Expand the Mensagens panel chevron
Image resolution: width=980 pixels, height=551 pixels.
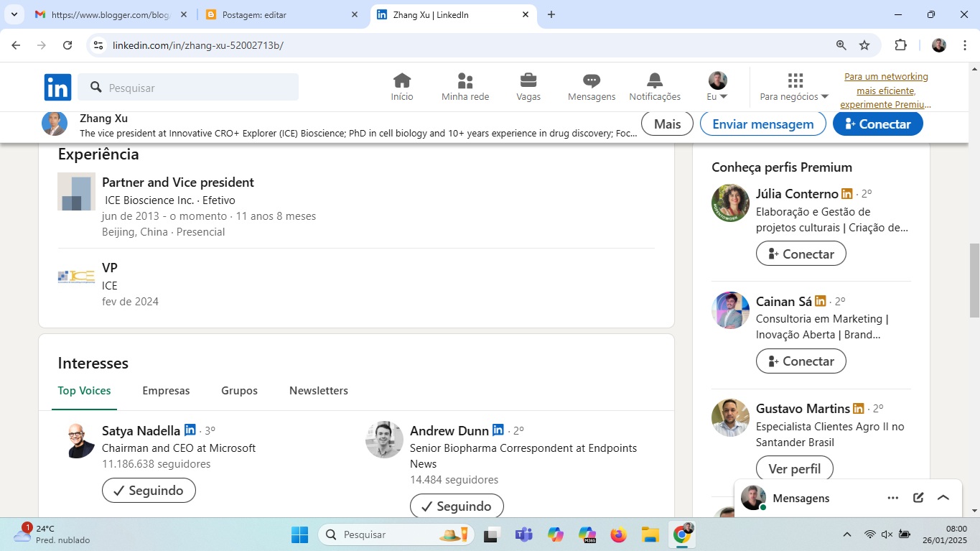tap(943, 498)
